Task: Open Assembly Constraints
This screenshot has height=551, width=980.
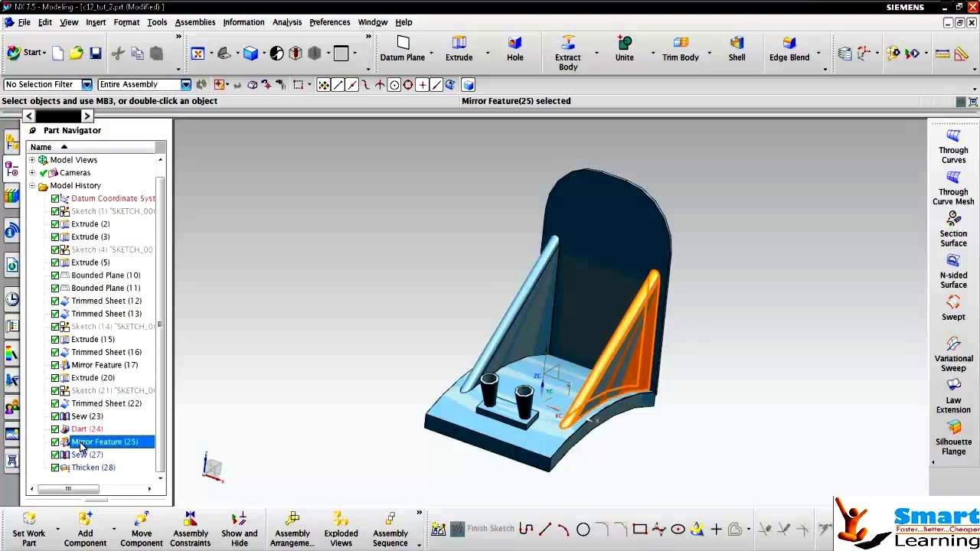Action: point(191,530)
